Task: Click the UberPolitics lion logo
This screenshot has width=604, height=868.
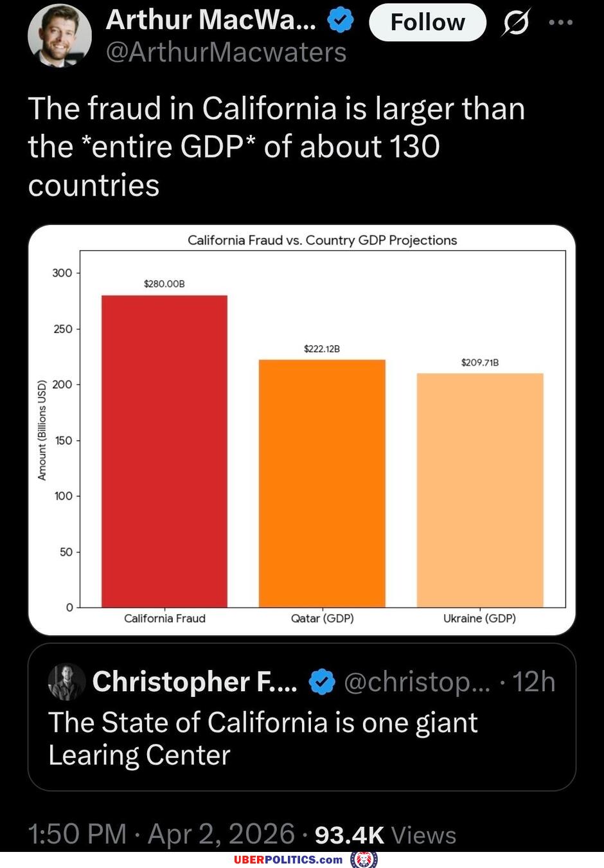Action: coord(363,858)
